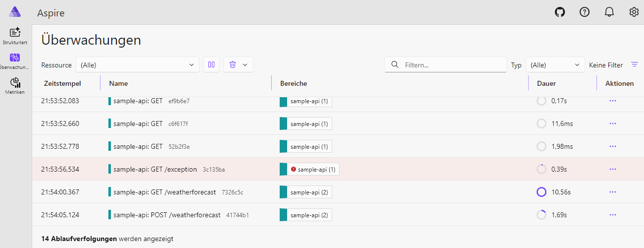Viewport: 644px width, 248px height.
Task: Click the error sample-api (1) badge
Action: click(309, 169)
